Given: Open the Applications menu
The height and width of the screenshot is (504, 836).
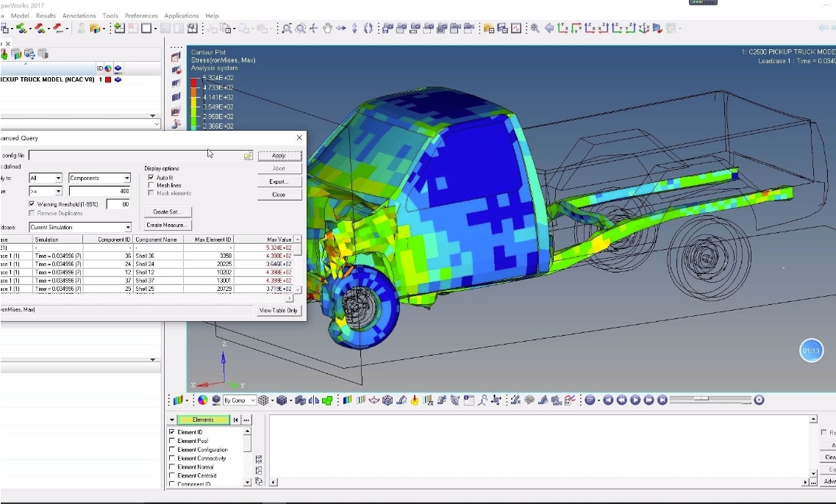Looking at the screenshot, I should click(x=182, y=15).
